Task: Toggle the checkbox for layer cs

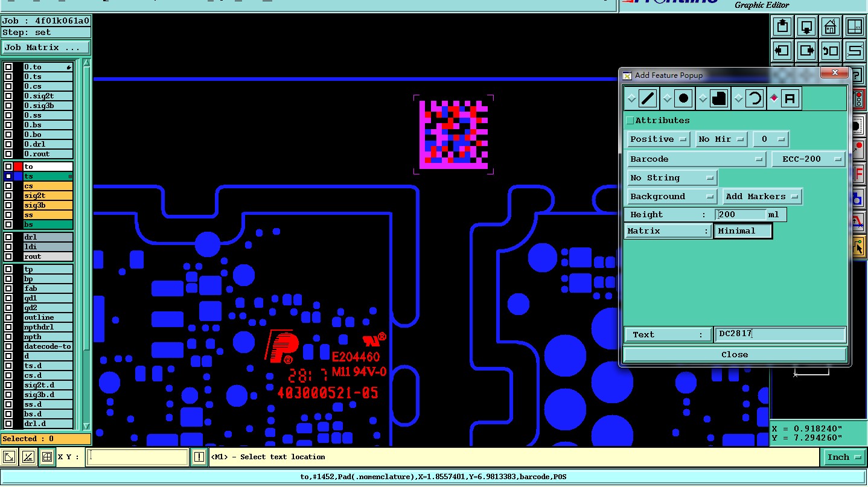Action: pyautogui.click(x=8, y=186)
